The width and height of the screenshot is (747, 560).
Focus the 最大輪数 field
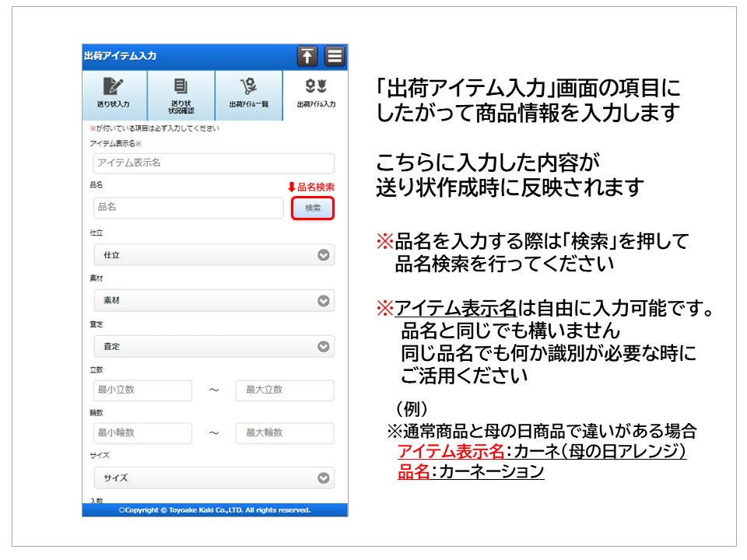tap(285, 433)
